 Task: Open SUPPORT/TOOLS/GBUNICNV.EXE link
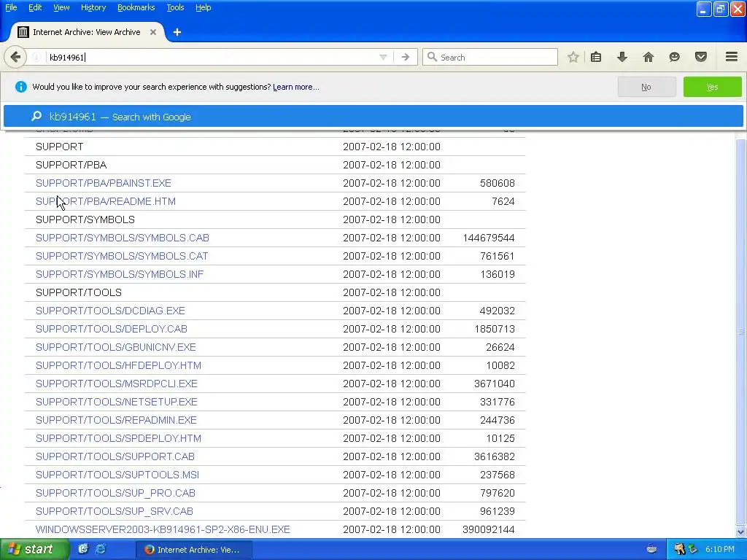(116, 347)
